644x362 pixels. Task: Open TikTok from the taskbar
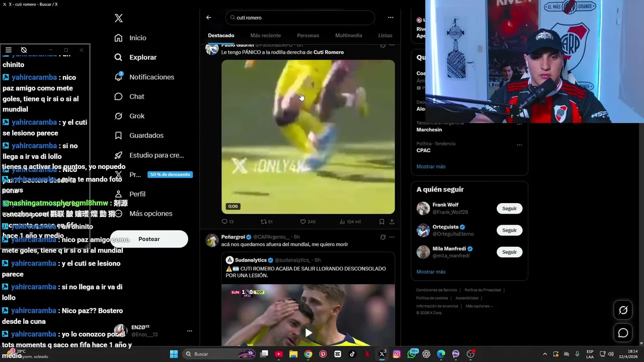pos(352,354)
